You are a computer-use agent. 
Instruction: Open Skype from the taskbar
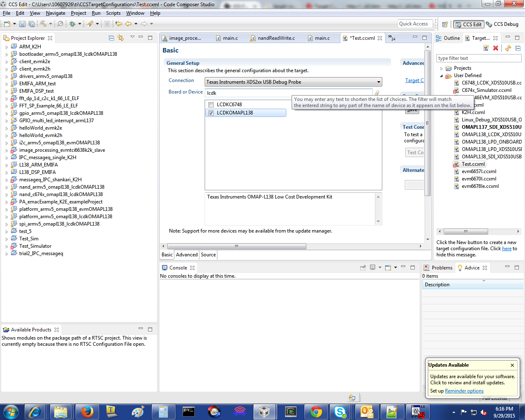[x=340, y=411]
